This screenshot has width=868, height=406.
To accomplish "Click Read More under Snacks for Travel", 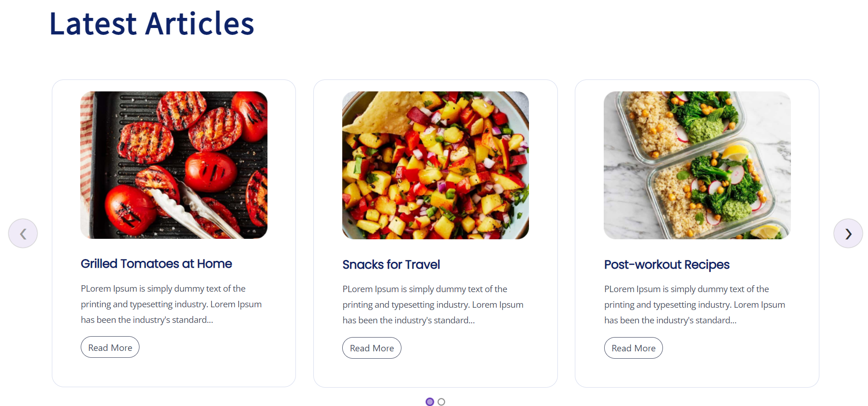I will 372,348.
